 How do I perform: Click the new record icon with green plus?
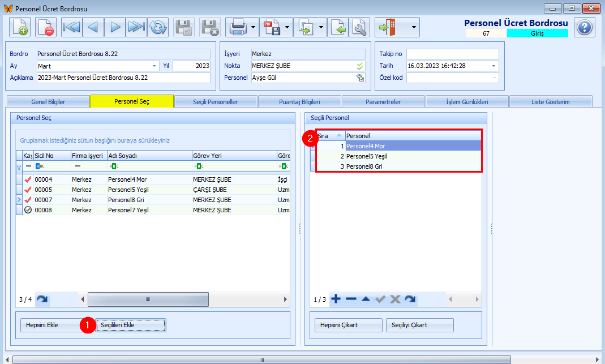pos(20,27)
